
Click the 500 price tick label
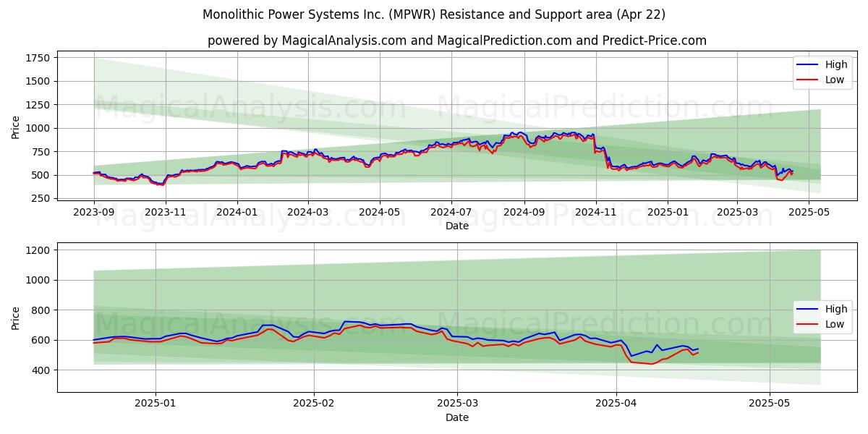41,175
